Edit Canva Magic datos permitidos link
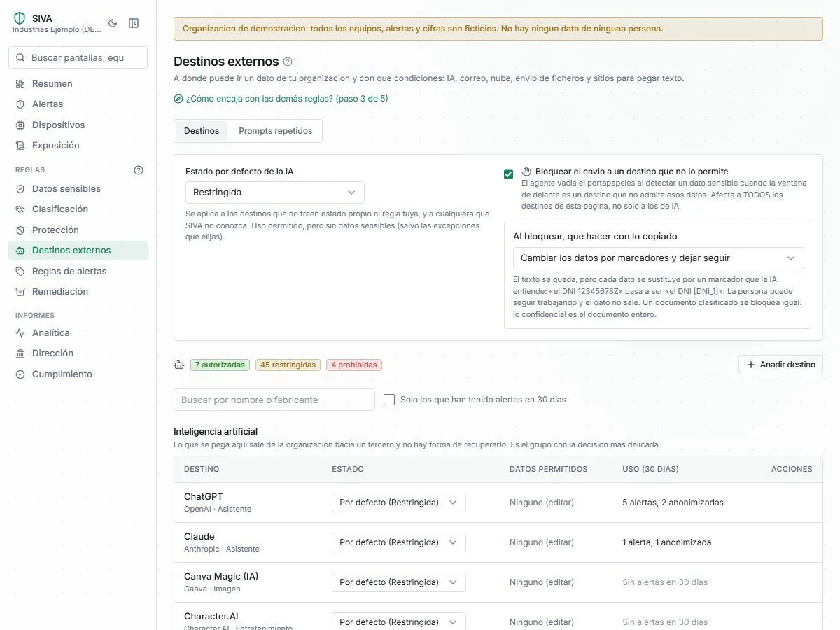 point(542,582)
